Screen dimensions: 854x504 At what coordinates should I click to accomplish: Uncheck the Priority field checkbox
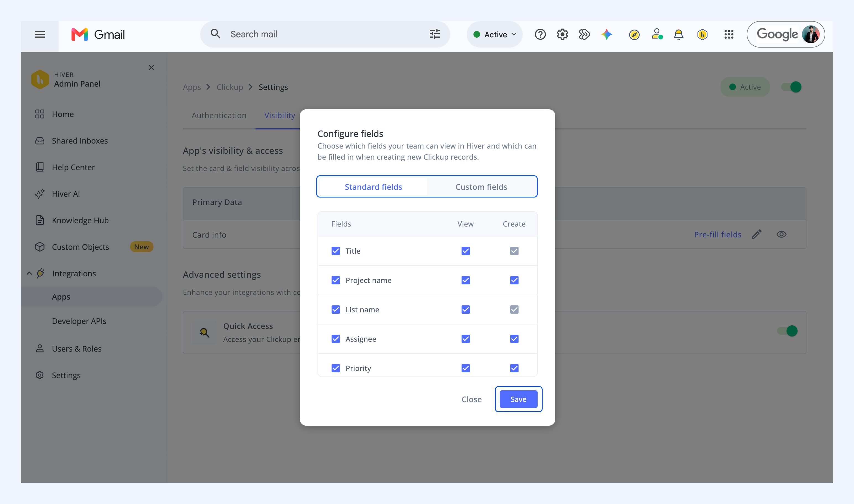pyautogui.click(x=335, y=368)
